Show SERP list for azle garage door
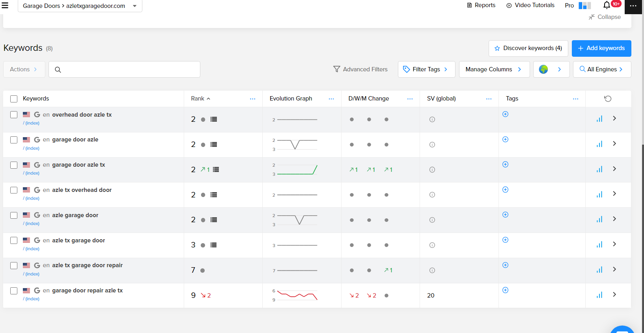Image resolution: width=644 pixels, height=333 pixels. [214, 220]
